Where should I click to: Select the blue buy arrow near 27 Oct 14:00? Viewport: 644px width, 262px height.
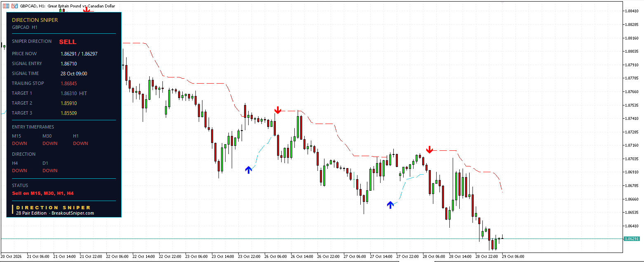coord(390,205)
